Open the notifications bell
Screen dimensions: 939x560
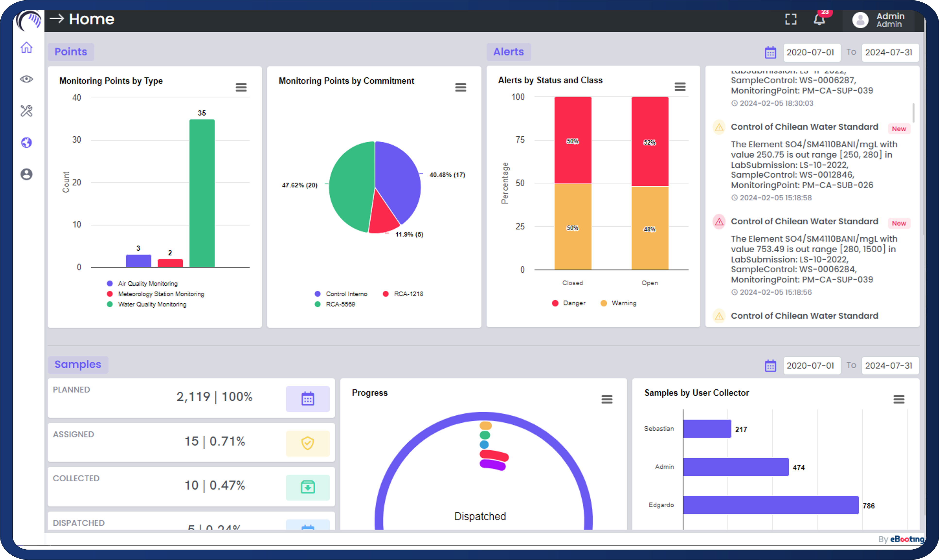(x=819, y=19)
